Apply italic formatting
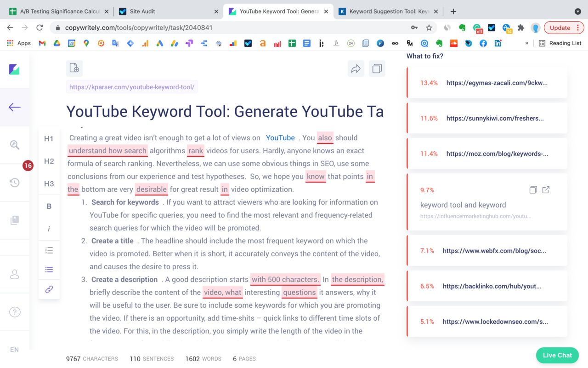 click(x=49, y=228)
